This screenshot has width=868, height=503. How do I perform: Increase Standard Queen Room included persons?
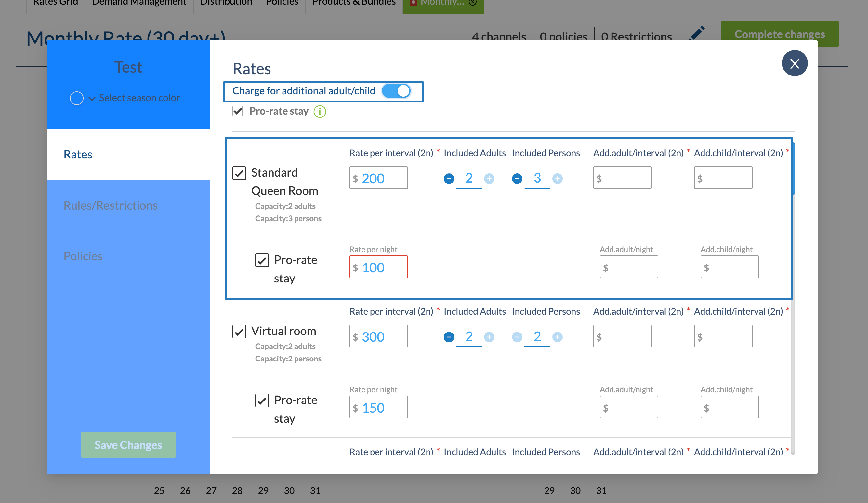(557, 179)
